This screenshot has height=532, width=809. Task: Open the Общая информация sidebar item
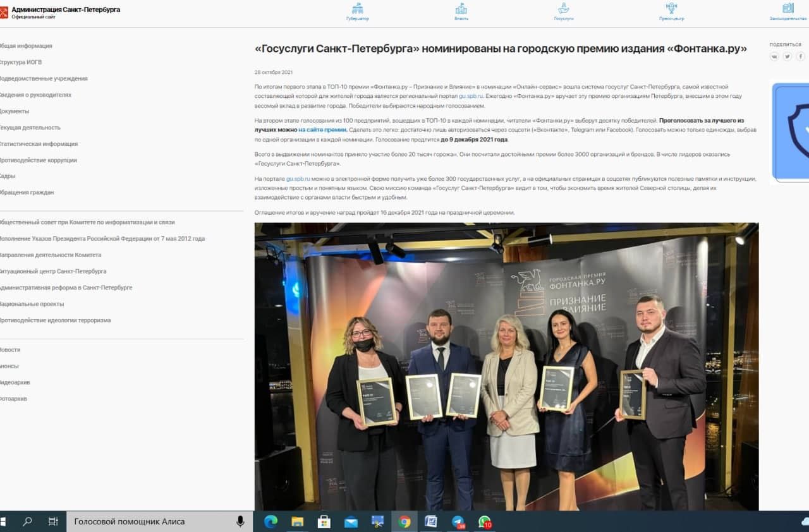26,46
